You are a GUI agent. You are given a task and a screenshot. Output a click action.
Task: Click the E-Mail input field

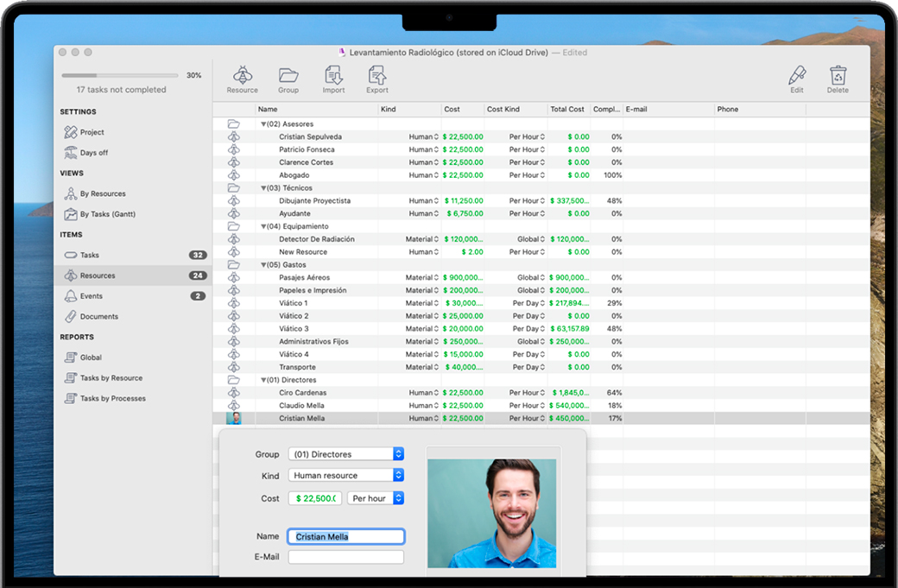point(345,557)
